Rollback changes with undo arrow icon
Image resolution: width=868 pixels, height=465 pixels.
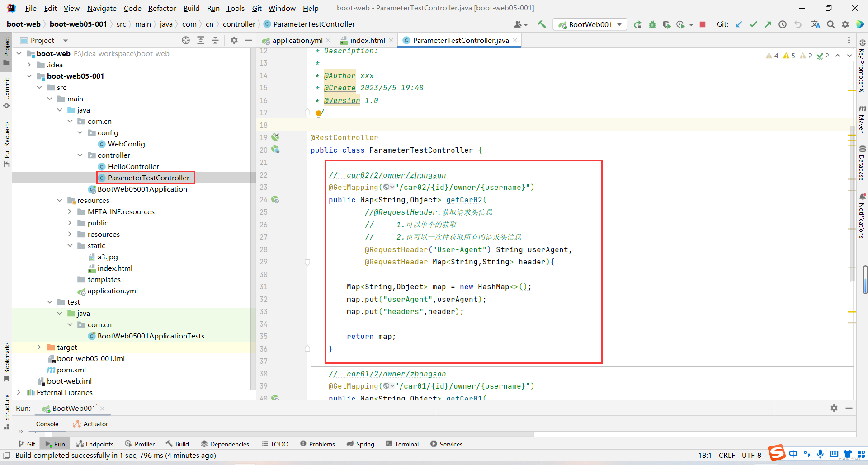(798, 24)
